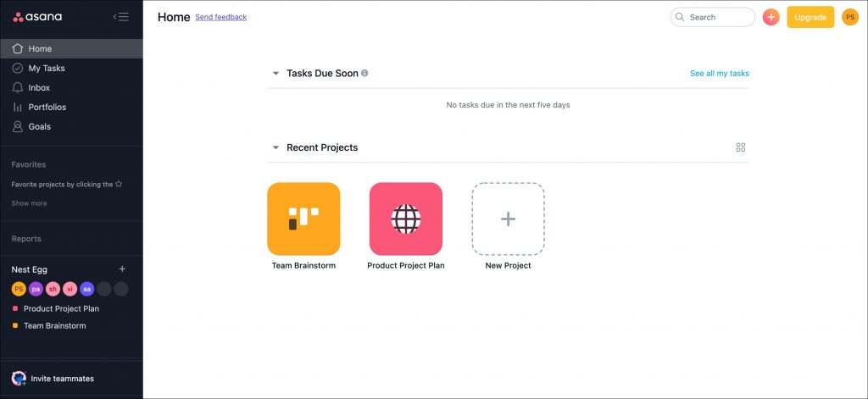Click the Product Project Plan tile label
The image size is (868, 399).
tap(406, 266)
